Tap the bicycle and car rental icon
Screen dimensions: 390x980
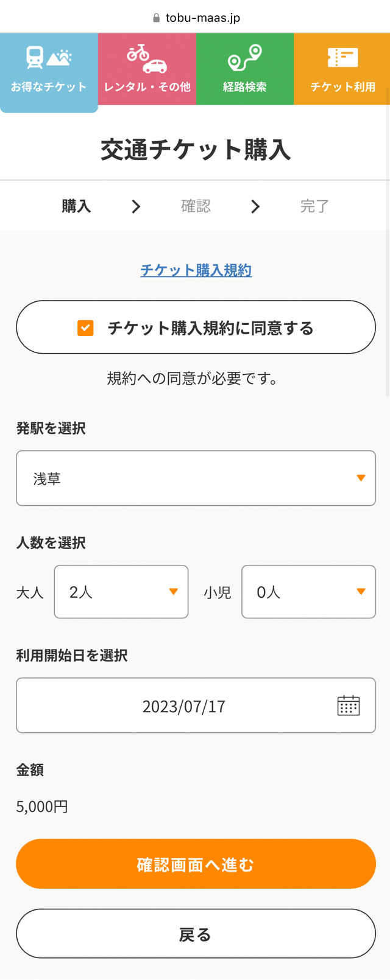pyautogui.click(x=147, y=58)
